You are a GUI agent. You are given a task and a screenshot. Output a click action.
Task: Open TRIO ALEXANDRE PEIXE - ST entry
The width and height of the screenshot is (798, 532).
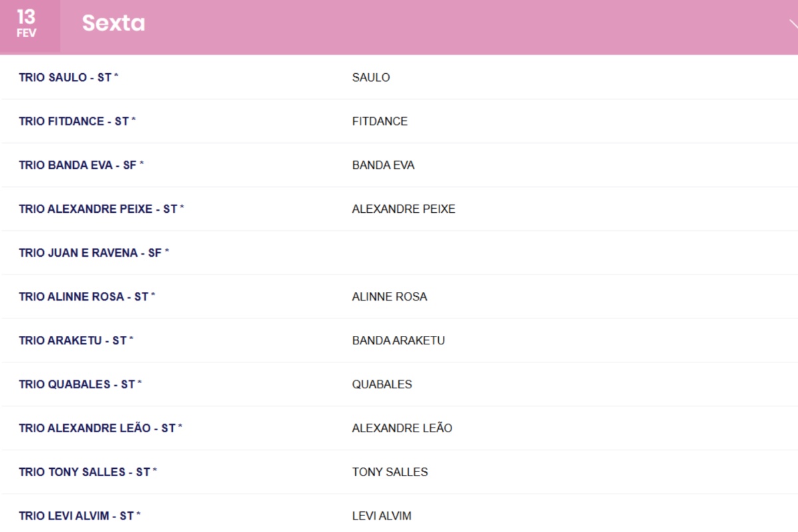pos(101,209)
